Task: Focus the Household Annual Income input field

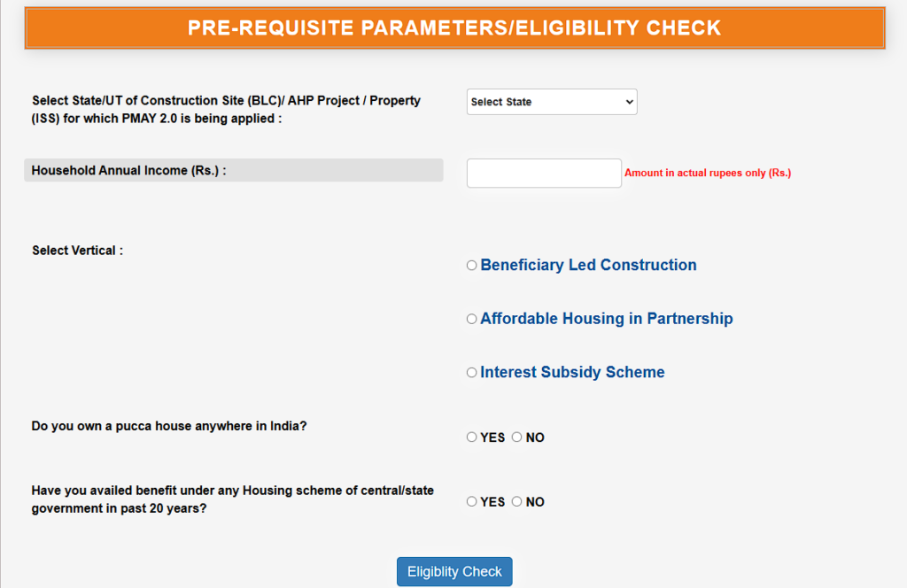Action: 544,173
